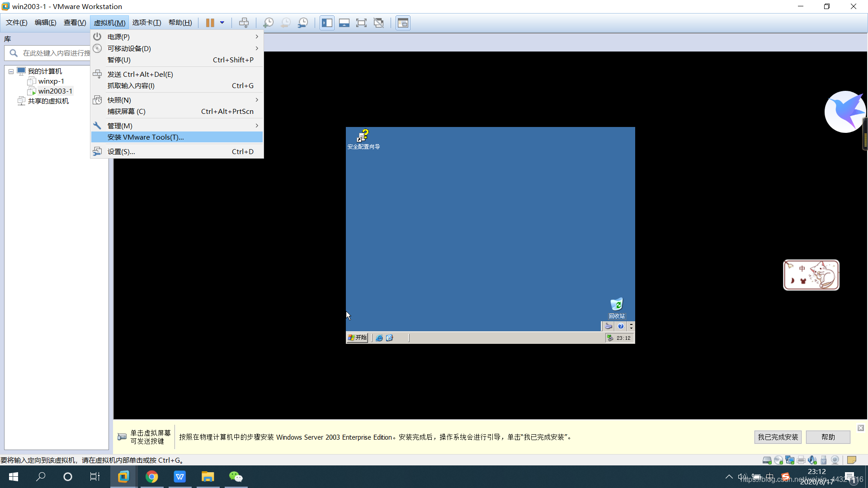
Task: Click Internet Explorer quick launch icon in guest
Action: coord(379,338)
